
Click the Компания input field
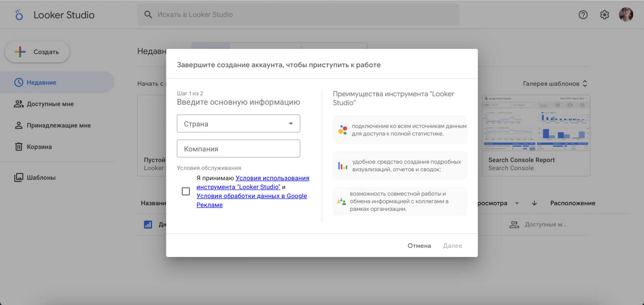pos(238,149)
